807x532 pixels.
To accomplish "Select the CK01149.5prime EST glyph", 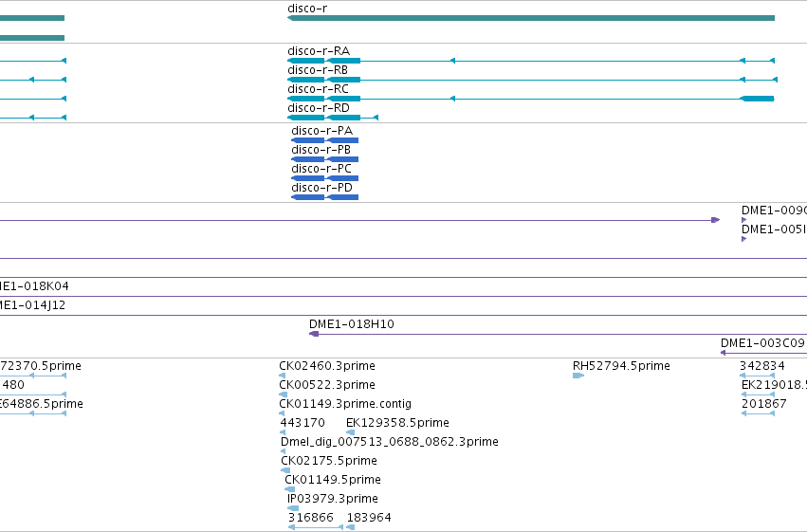I will click(290, 489).
